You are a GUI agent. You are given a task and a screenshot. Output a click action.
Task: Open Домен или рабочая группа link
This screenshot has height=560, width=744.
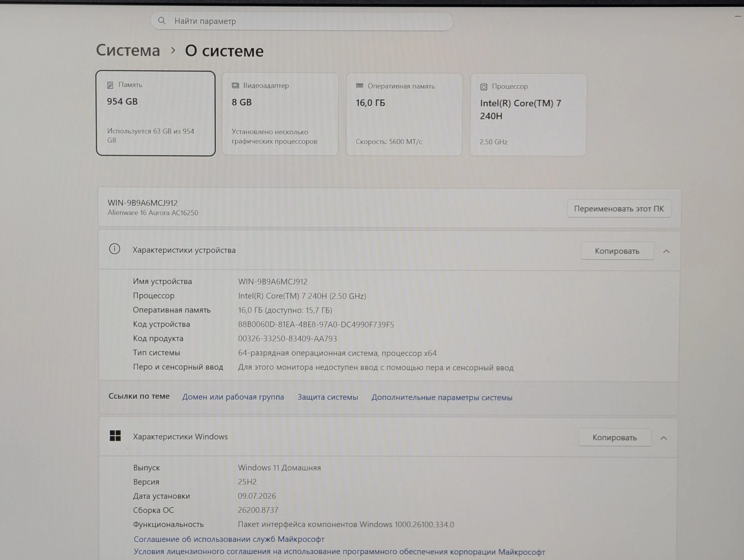click(x=233, y=397)
